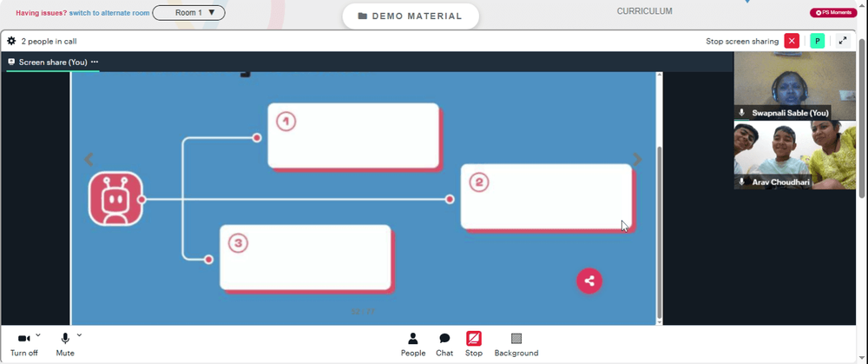The image size is (868, 364).
Task: Stop screen sharing from bottom toolbar
Action: pos(474,345)
